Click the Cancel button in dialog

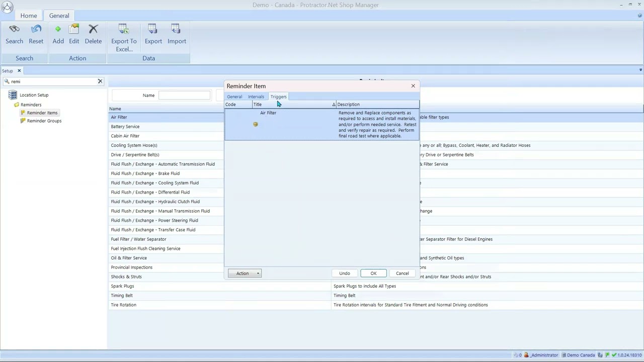[x=403, y=274]
